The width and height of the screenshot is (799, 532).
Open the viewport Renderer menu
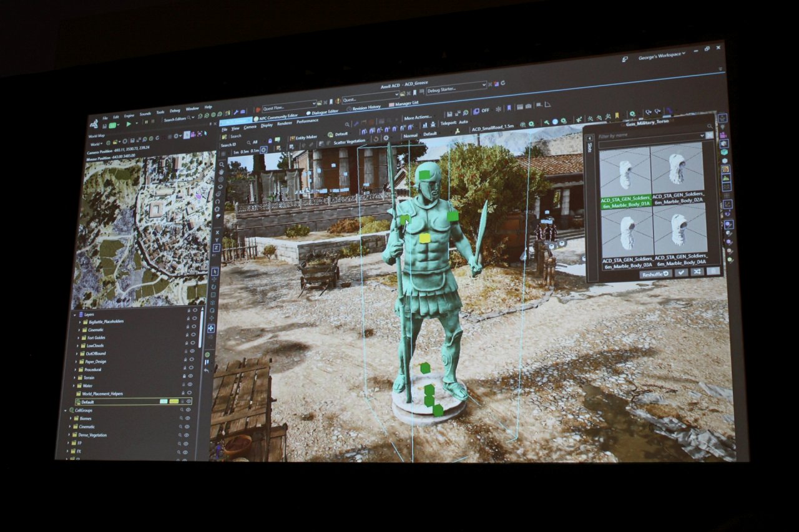click(284, 123)
